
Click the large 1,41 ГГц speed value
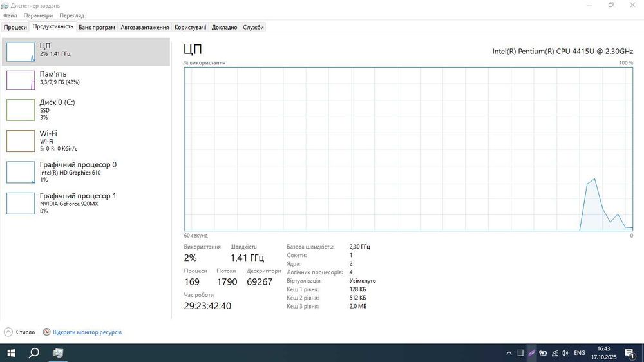click(247, 258)
